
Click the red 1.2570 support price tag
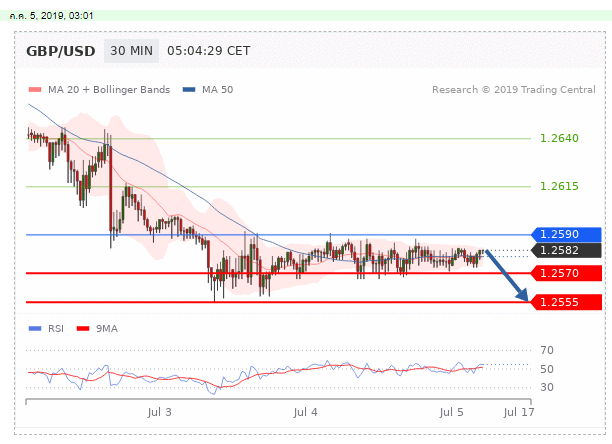point(566,273)
